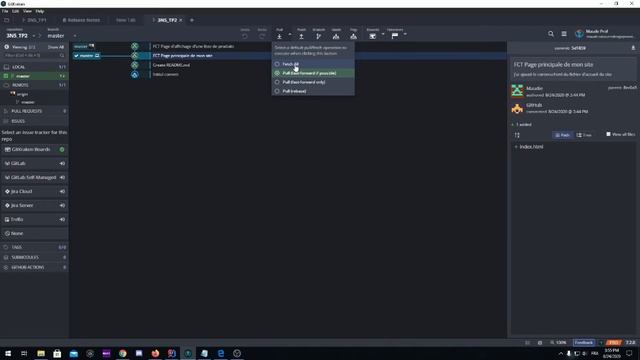Expand the TAGS section
This screenshot has width=640, height=360.
pos(34,247)
